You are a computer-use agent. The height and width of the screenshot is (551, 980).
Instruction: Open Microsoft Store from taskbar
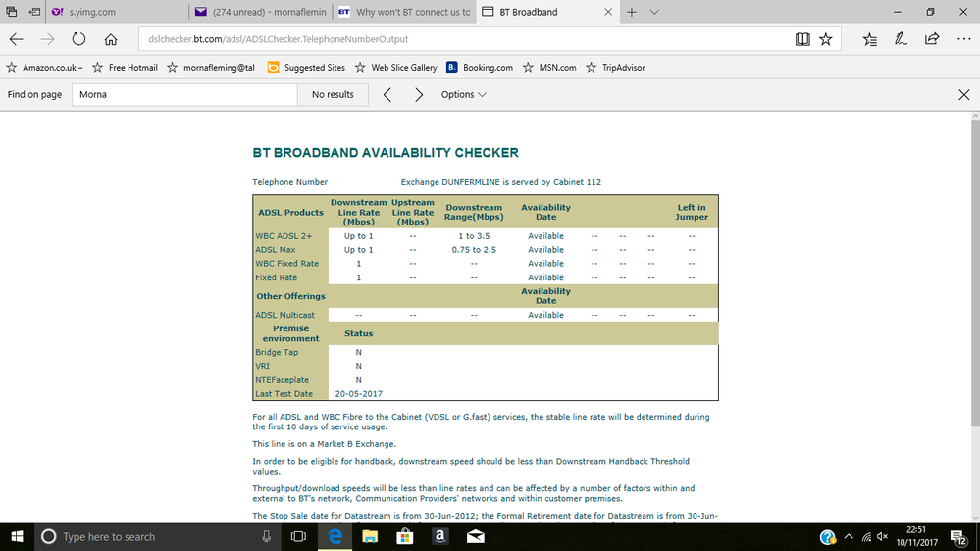click(405, 536)
